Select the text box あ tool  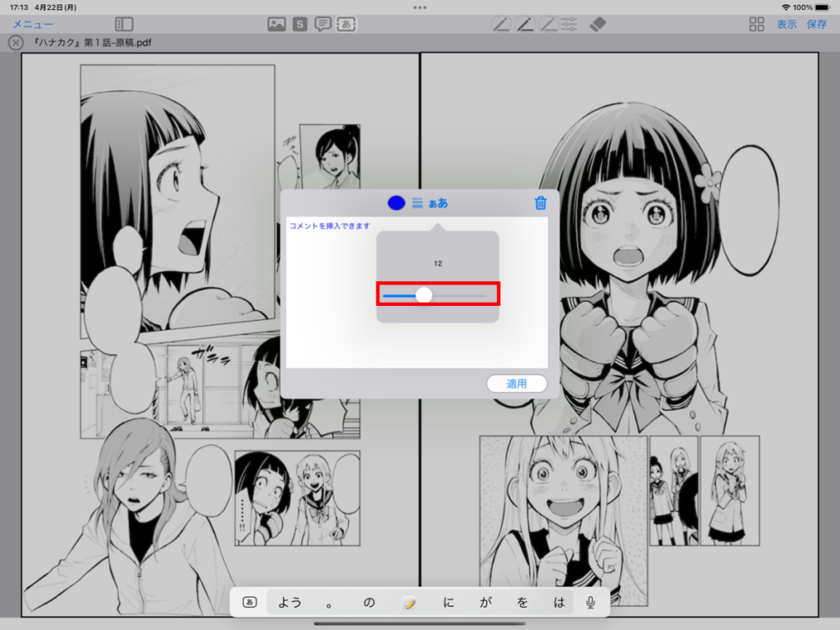click(346, 24)
